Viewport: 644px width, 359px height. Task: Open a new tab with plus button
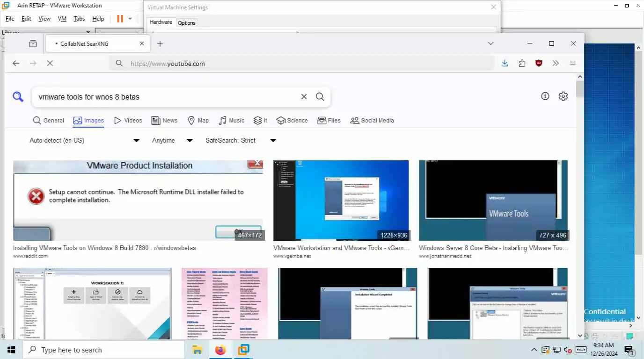coord(160,43)
